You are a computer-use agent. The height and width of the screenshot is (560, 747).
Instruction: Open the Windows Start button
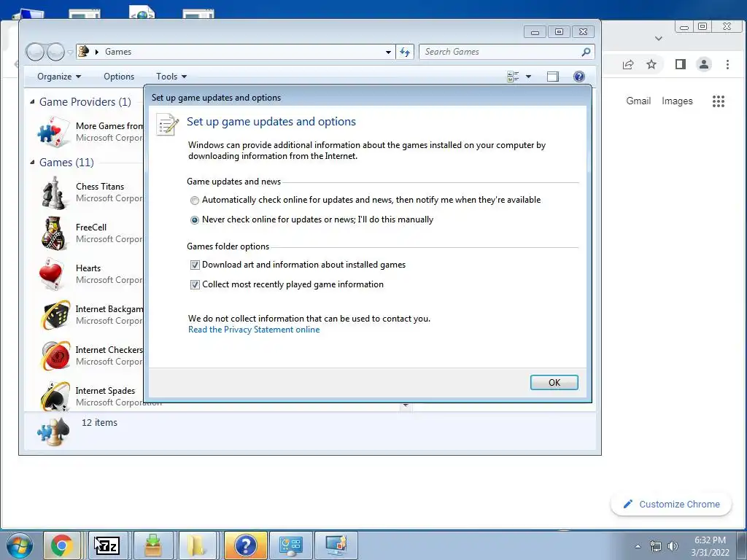click(20, 545)
